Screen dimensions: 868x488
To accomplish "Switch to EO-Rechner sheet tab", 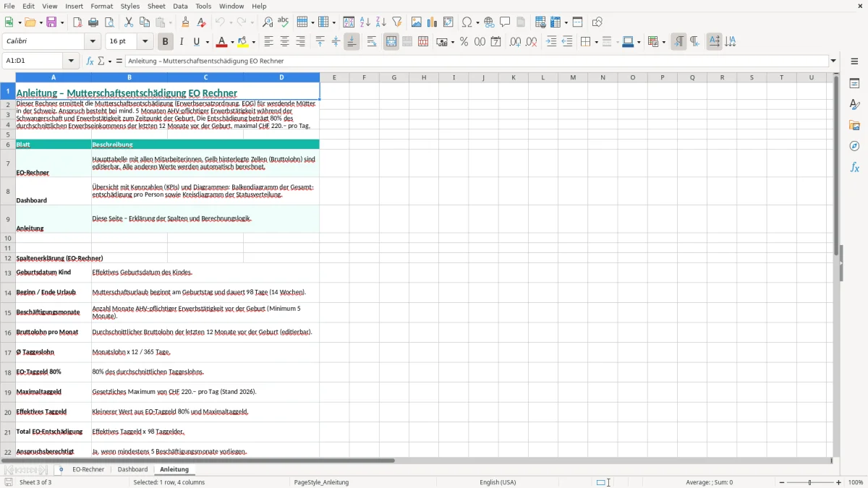I will (88, 470).
